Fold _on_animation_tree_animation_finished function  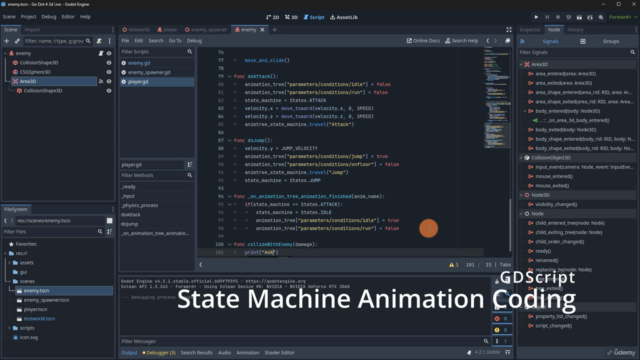pyautogui.click(x=229, y=196)
